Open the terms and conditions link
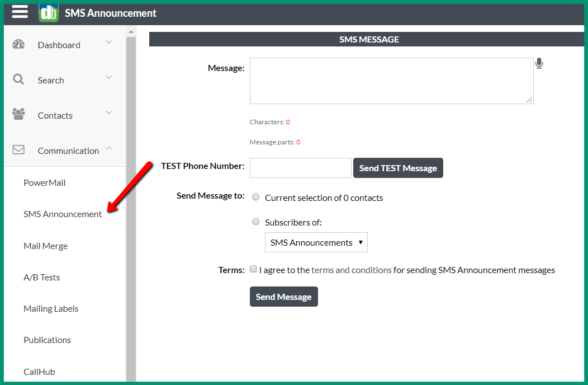The image size is (588, 385). [352, 270]
